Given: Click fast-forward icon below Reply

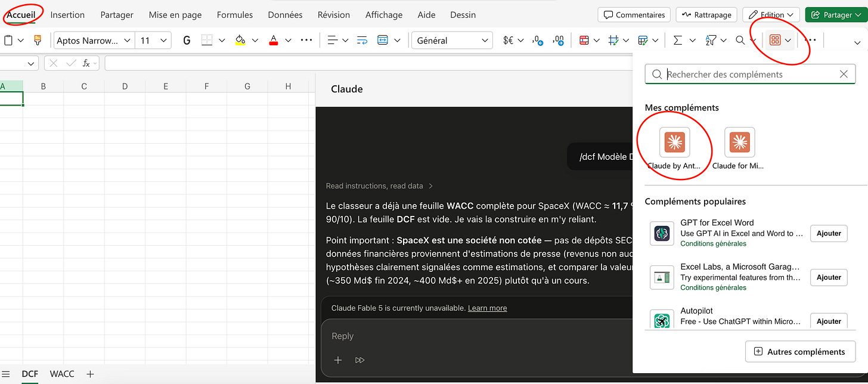Looking at the screenshot, I should coord(359,360).
